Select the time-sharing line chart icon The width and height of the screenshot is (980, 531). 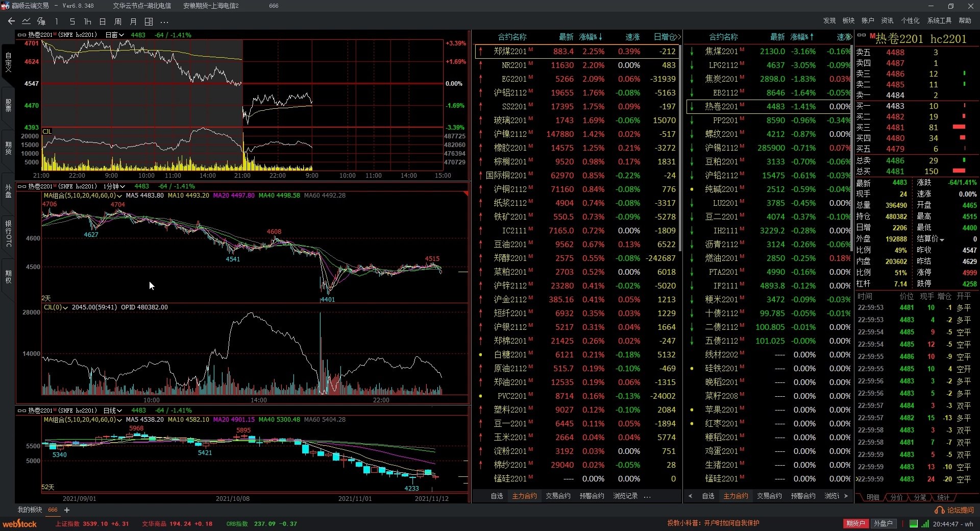click(x=26, y=21)
